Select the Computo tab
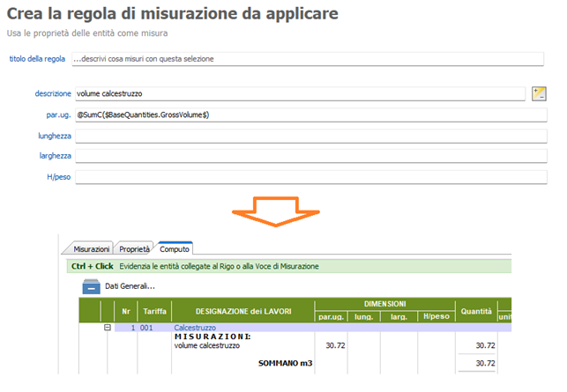 click(x=175, y=249)
